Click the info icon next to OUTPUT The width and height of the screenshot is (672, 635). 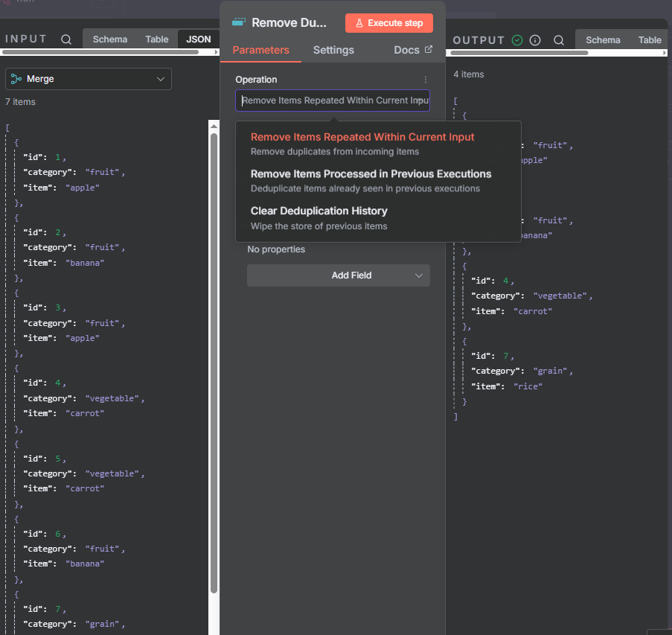pyautogui.click(x=535, y=40)
